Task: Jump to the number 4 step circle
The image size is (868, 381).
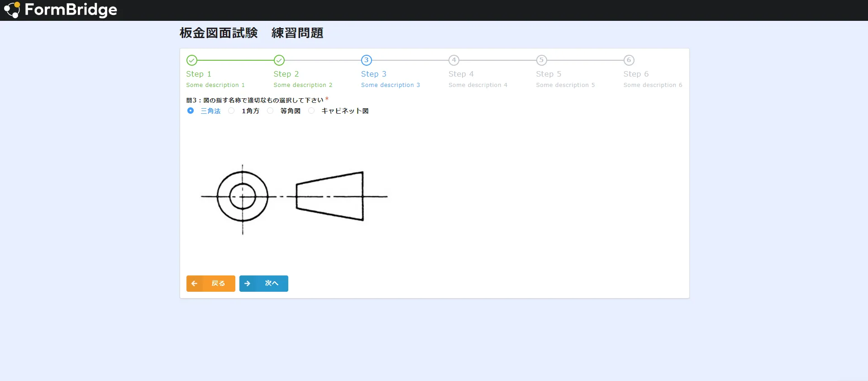Action: (x=454, y=60)
